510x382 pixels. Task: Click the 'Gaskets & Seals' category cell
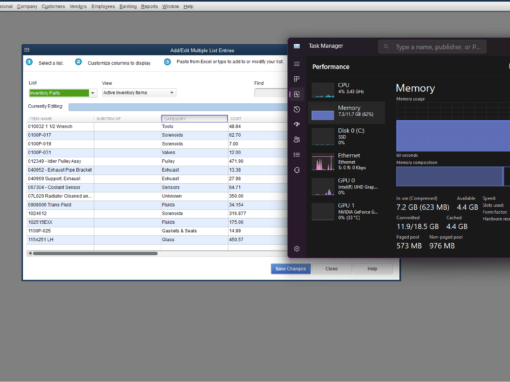194,231
